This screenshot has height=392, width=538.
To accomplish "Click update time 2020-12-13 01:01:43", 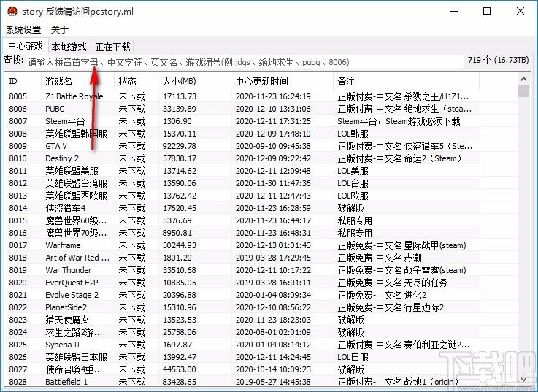I will click(273, 245).
